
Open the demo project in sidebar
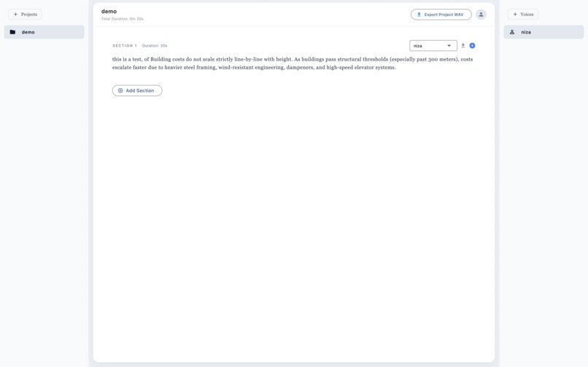tap(45, 32)
